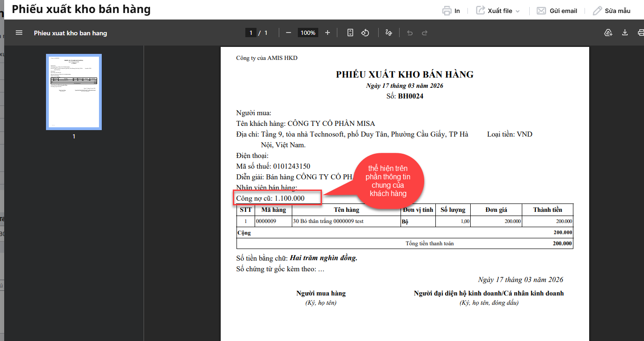Select the page 1 thumbnail
The image size is (644, 341).
[x=74, y=92]
